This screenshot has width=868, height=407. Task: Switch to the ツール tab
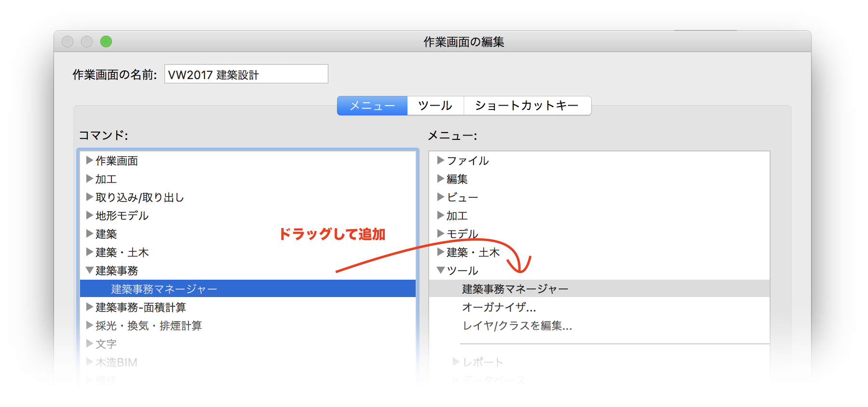coord(435,106)
